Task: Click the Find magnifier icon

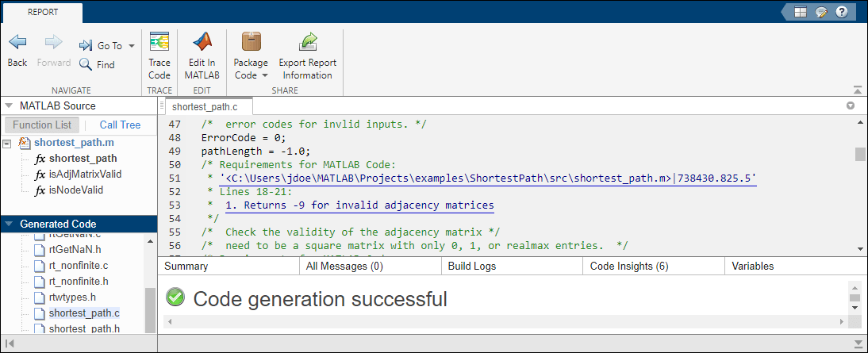Action: (x=86, y=65)
